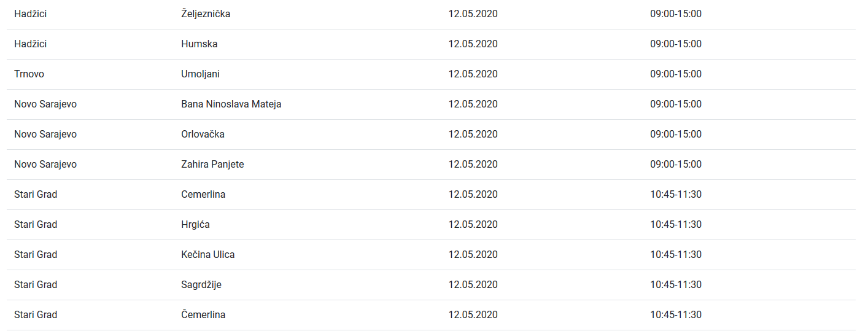Select the Hrgića street entry
Screen dimensions: 868x331
pyautogui.click(x=195, y=224)
